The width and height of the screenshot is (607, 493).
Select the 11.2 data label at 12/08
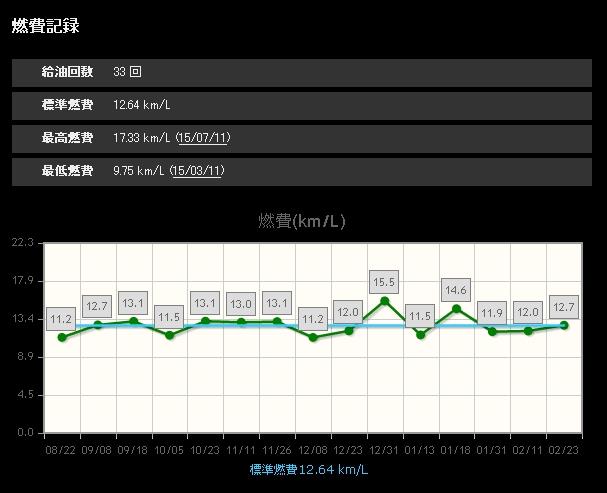[x=313, y=319]
